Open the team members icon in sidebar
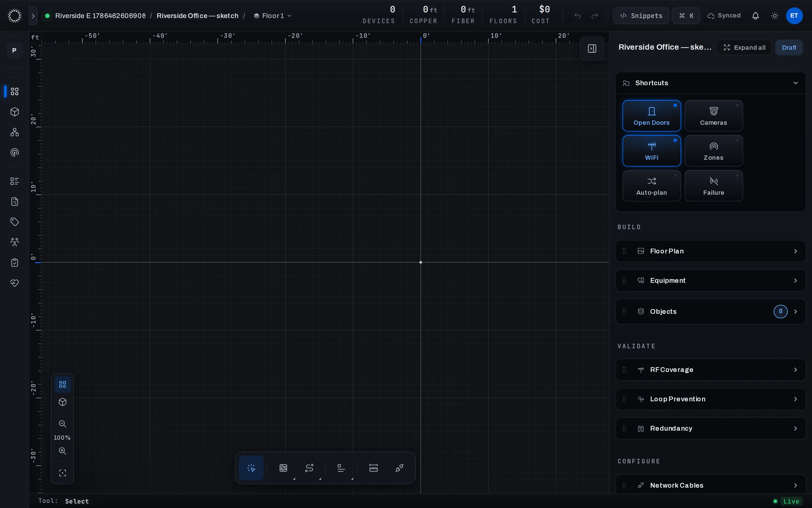Image resolution: width=812 pixels, height=508 pixels. coord(14,242)
